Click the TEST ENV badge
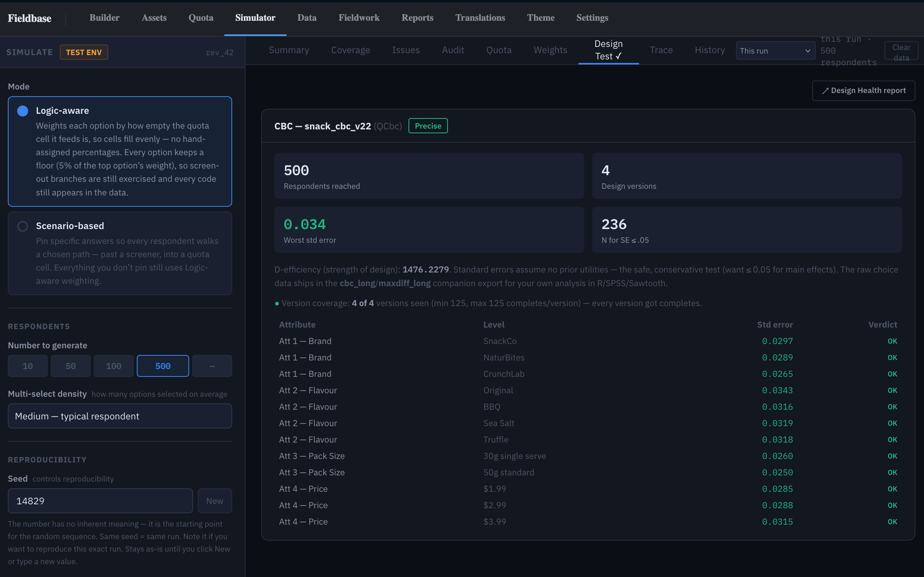924x577 pixels. (84, 52)
